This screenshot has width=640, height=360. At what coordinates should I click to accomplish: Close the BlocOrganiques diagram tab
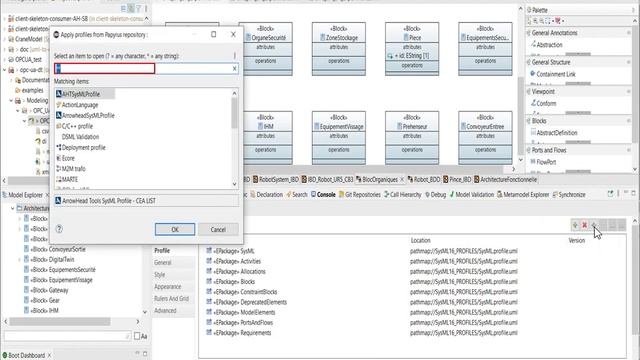coord(402,180)
